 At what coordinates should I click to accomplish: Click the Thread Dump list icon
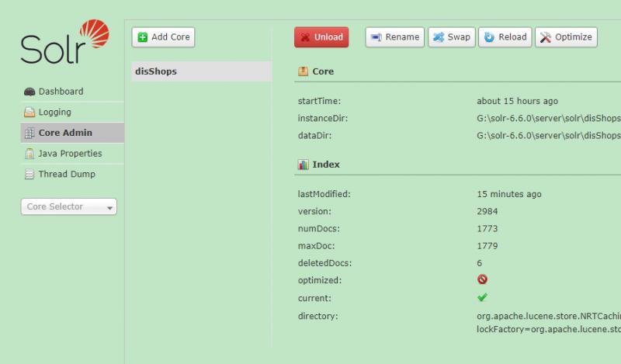tap(29, 174)
